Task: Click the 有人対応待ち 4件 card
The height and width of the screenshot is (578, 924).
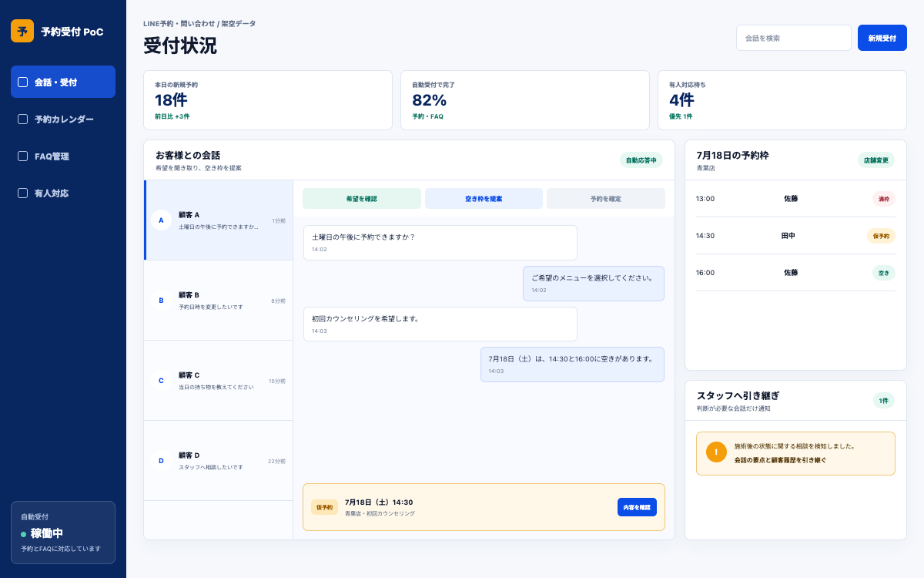Action: pos(782,100)
